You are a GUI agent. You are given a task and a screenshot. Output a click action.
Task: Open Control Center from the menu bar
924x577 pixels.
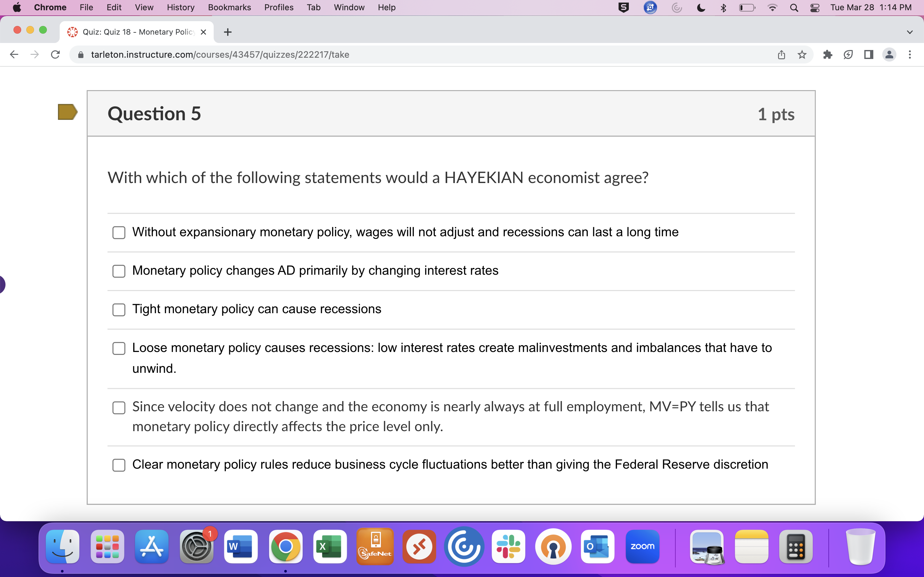(x=815, y=7)
